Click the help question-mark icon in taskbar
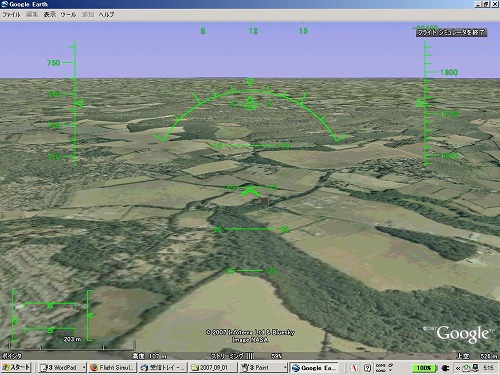 point(367,368)
